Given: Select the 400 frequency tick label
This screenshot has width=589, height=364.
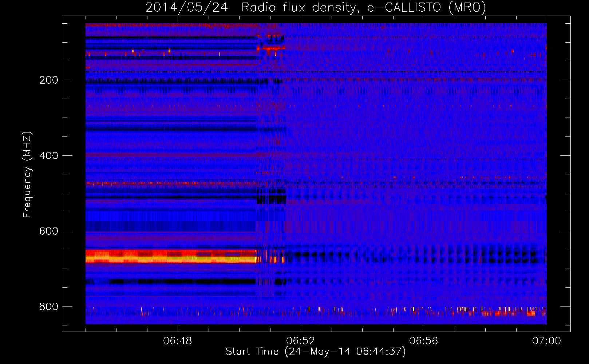Looking at the screenshot, I should click(x=49, y=156).
